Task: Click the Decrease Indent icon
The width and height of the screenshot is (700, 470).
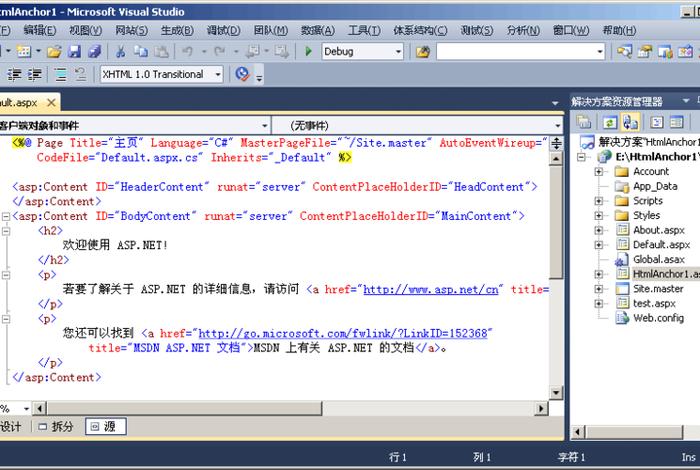Action: pos(14,74)
